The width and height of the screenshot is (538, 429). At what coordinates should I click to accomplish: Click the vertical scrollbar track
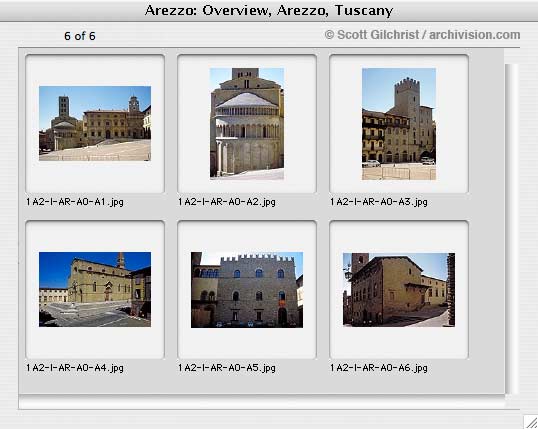point(511,228)
